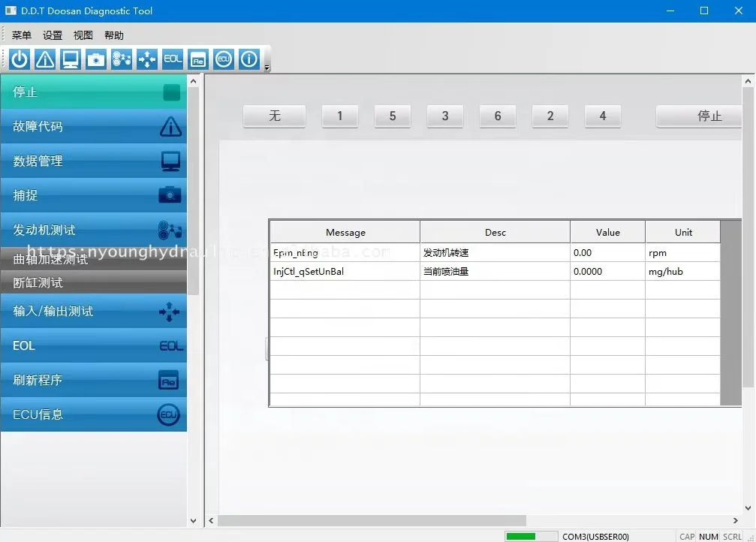Select cylinder 5 button
Image resolution: width=756 pixels, height=542 pixels.
(x=393, y=116)
